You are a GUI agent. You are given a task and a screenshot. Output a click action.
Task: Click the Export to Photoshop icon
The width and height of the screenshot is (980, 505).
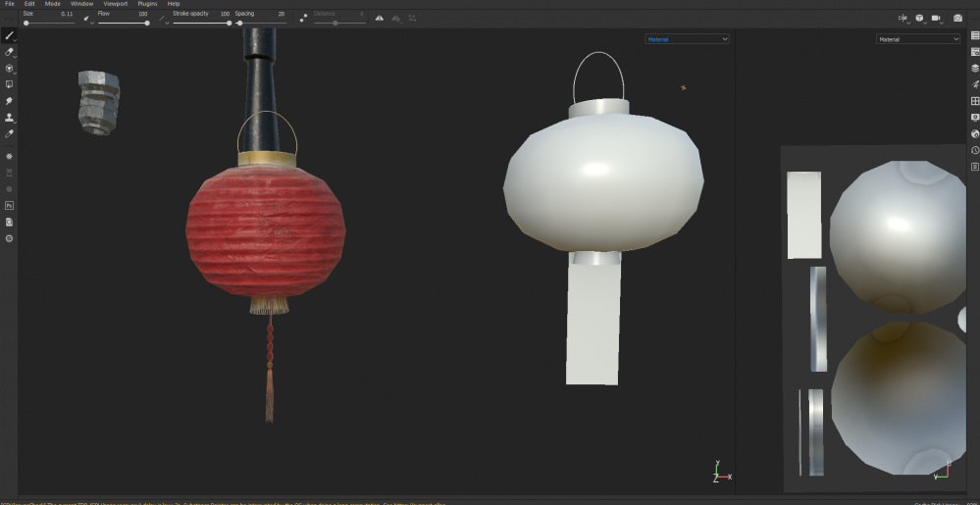click(10, 206)
